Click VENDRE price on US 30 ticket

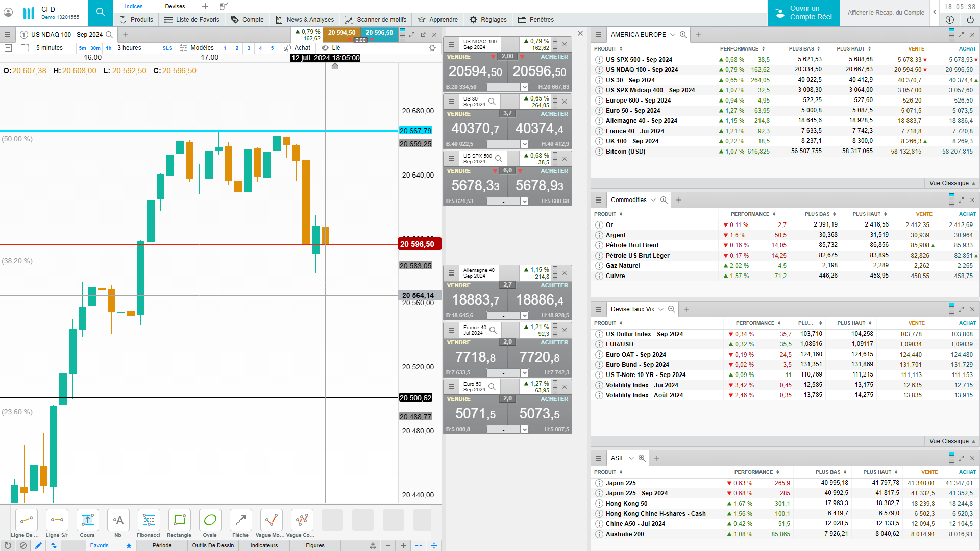pos(475,129)
